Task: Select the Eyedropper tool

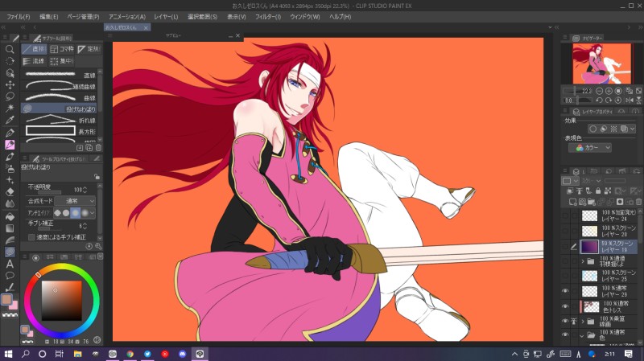Action: pos(10,121)
